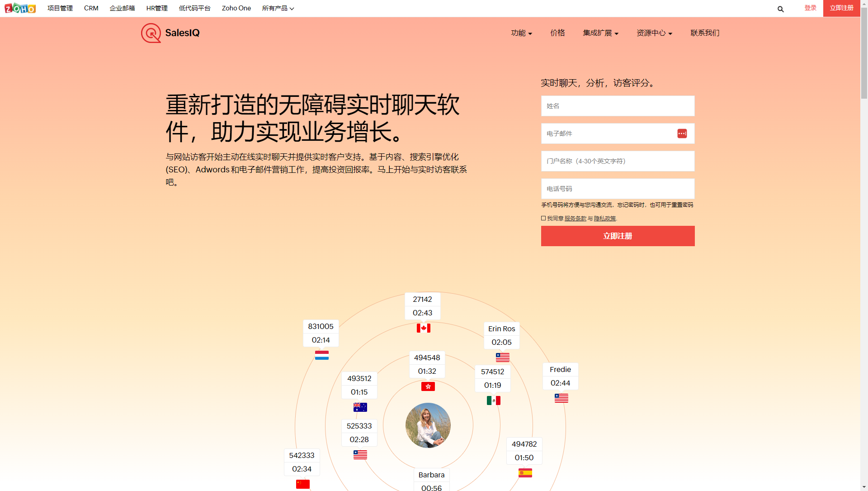
Task: Click the Hong Kong flag under 494548
Action: (428, 386)
